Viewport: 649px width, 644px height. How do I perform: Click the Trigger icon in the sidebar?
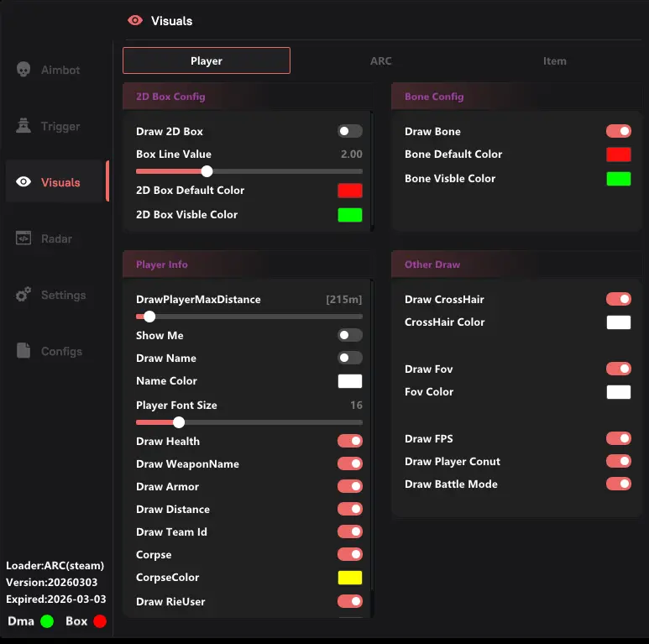click(24, 126)
